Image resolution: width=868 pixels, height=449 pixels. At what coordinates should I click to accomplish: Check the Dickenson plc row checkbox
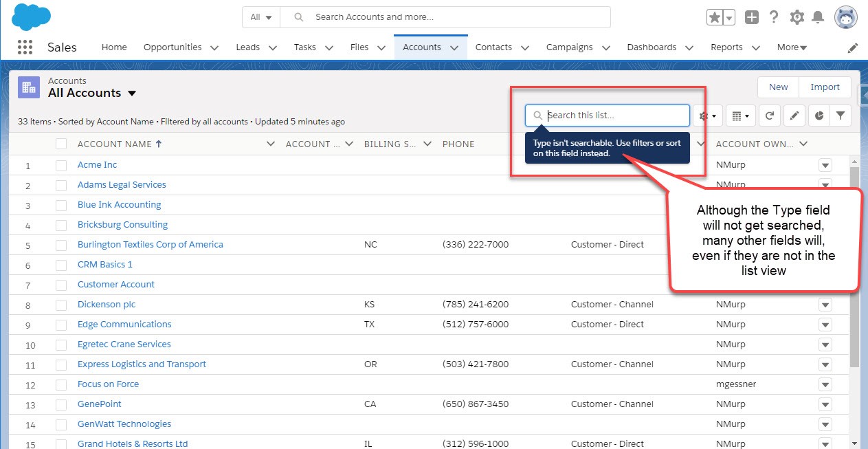61,305
